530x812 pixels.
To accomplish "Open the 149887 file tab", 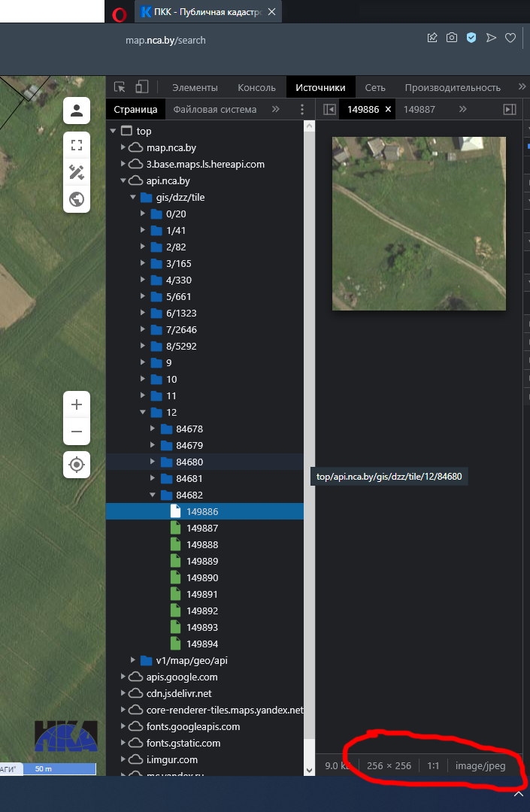I will coord(419,110).
